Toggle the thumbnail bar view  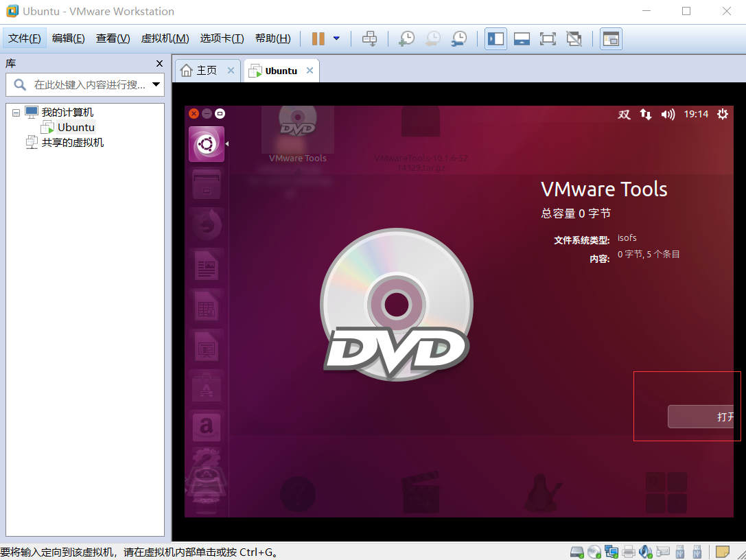522,38
